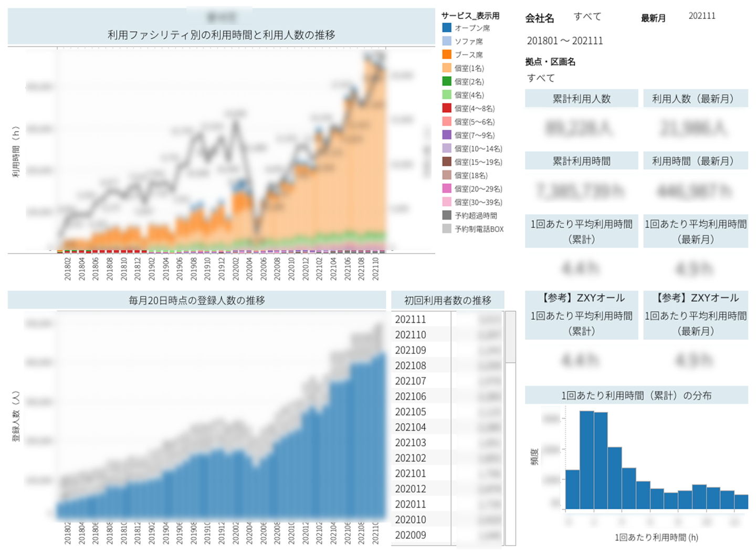This screenshot has height=554, width=756.
Task: Click the 累計利用人数 card header
Action: 582,99
